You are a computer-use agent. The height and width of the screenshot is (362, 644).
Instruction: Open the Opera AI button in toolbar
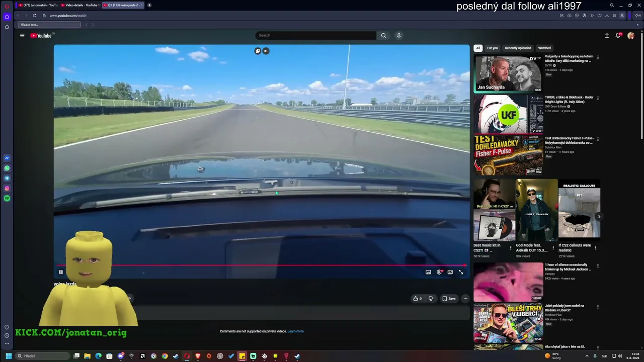point(638,16)
